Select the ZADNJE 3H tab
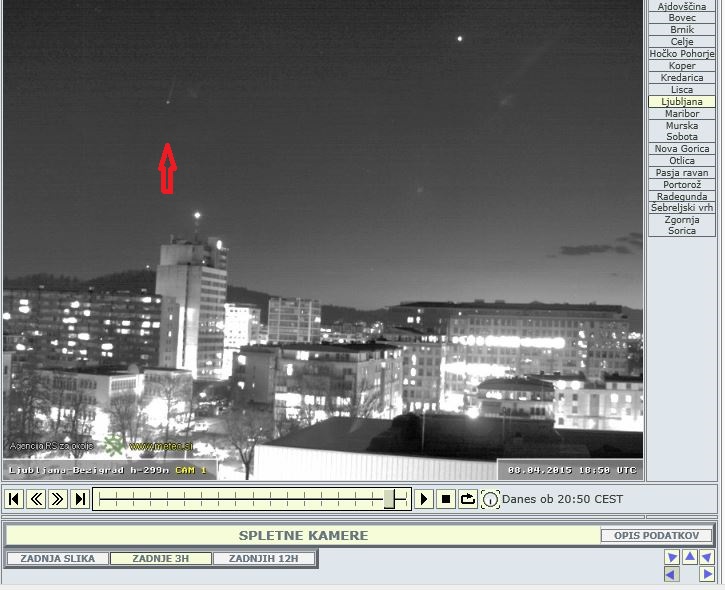Screen dimensions: 725x590 160,558
